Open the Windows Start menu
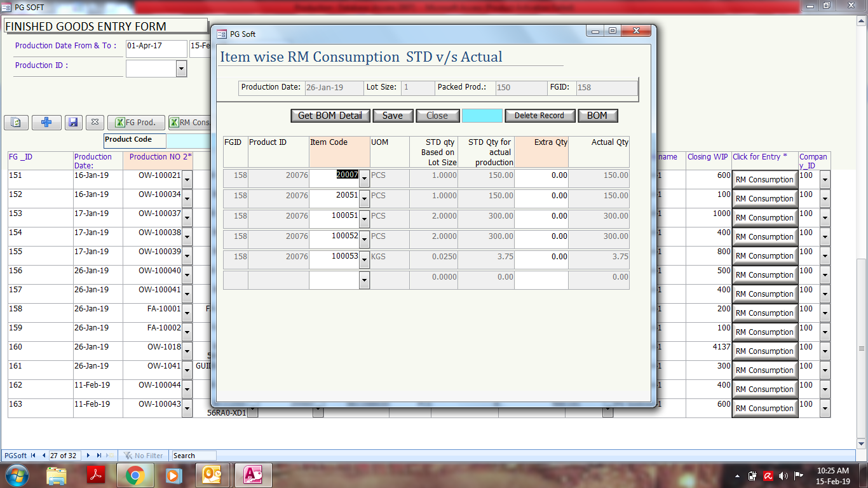Screen dimensions: 868x488 point(17,475)
